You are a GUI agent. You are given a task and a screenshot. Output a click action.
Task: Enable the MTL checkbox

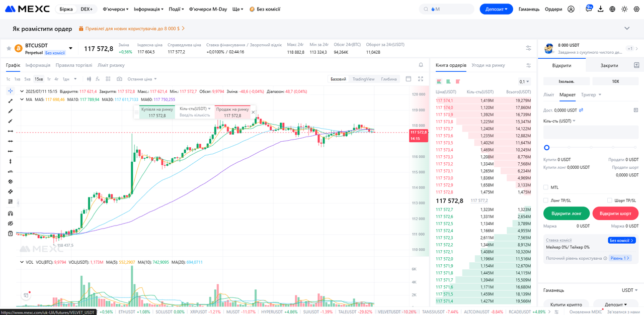[546, 187]
